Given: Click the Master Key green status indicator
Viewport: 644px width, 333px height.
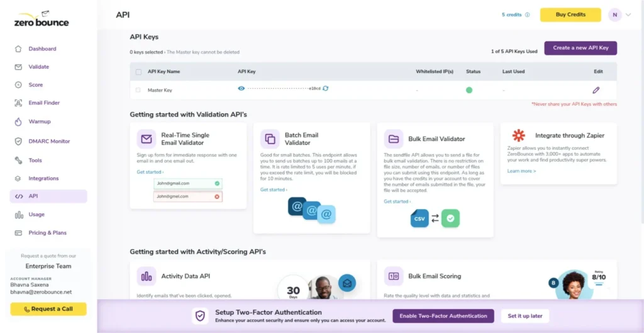Looking at the screenshot, I should click(x=469, y=90).
